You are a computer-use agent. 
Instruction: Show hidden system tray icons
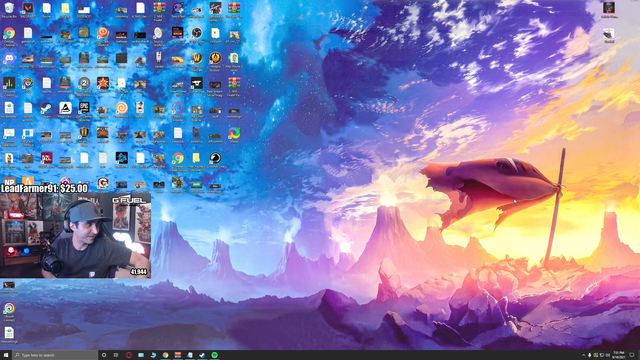tap(583, 355)
